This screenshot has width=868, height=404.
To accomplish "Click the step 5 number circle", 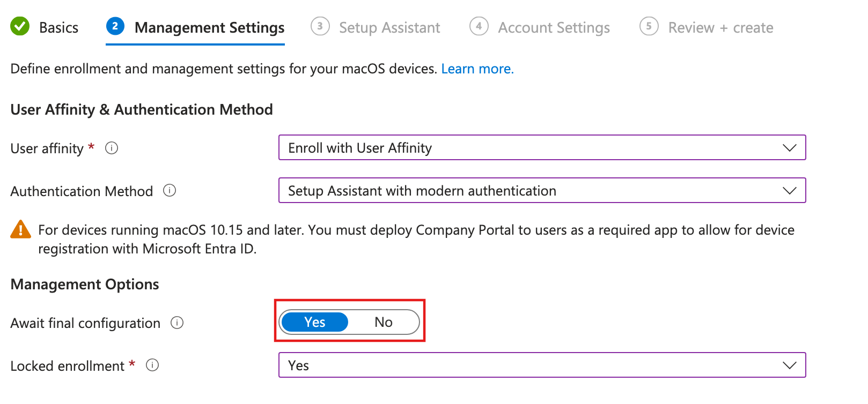I will [x=649, y=26].
